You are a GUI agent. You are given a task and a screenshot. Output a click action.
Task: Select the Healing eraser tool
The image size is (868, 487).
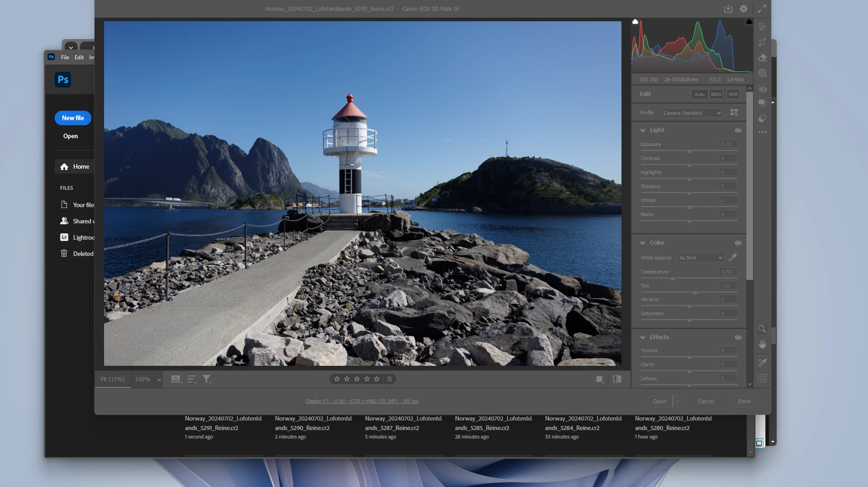point(762,57)
